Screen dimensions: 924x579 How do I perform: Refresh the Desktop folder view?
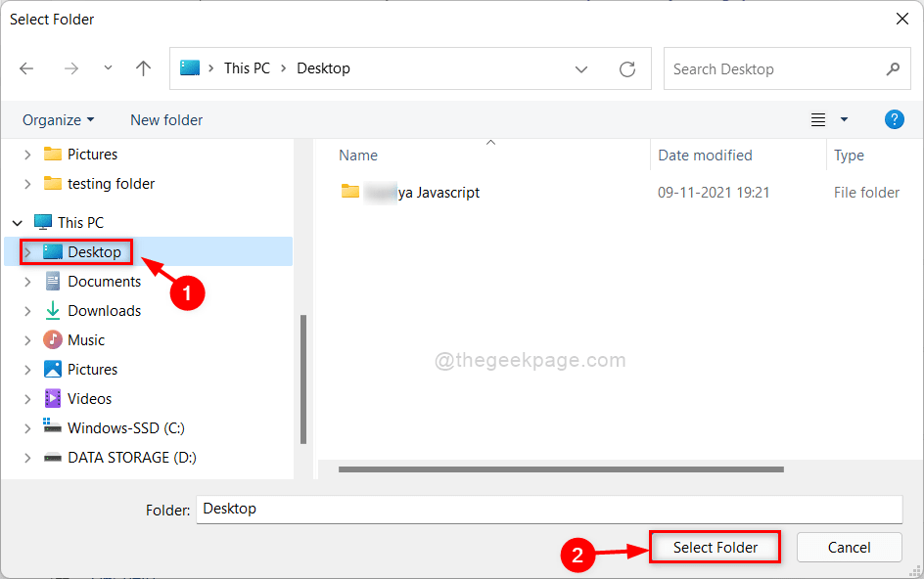click(627, 69)
